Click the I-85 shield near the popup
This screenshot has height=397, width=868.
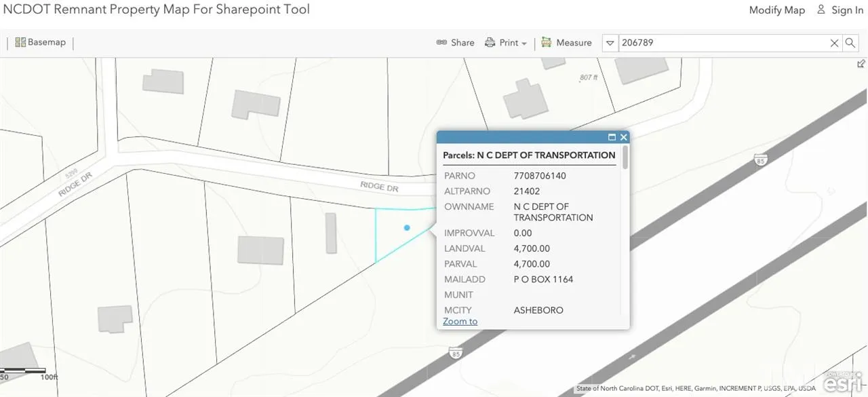point(760,160)
